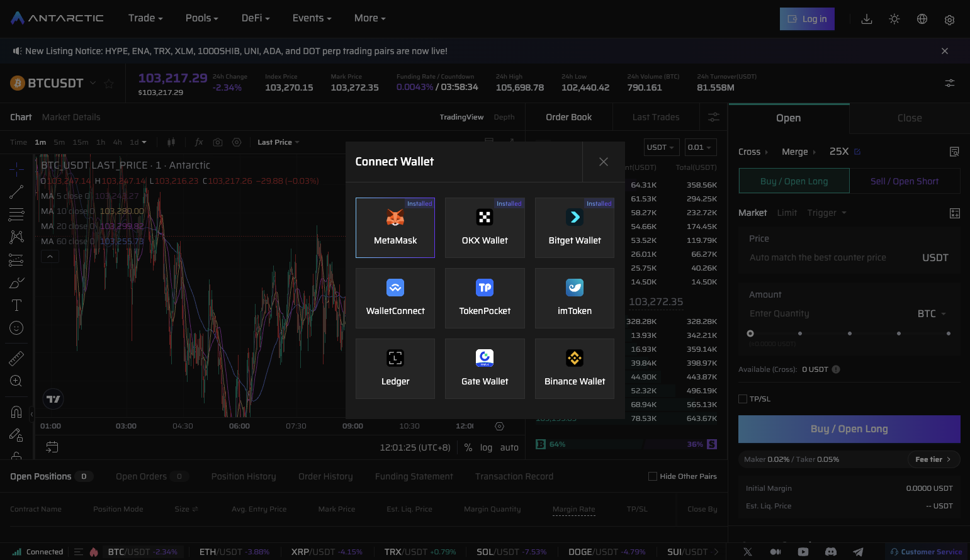Viewport: 970px width, 560px height.
Task: Open the 1d timeframe dropdown
Action: 138,142
